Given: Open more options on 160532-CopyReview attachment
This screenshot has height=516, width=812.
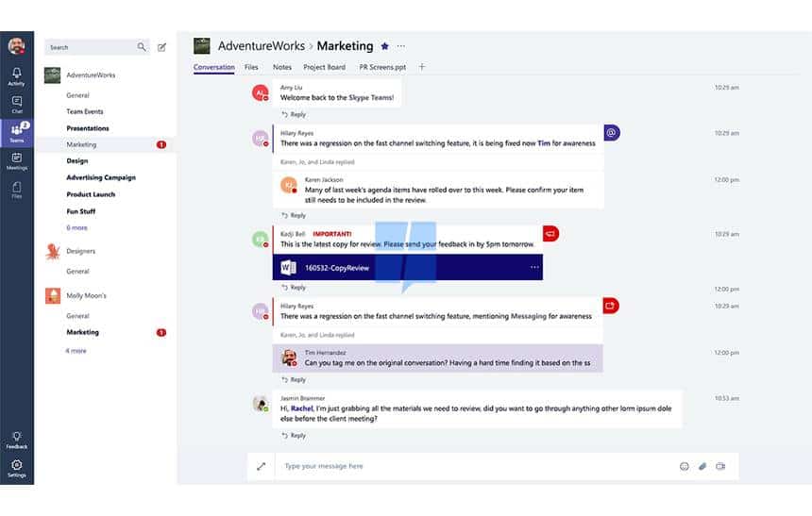Looking at the screenshot, I should click(534, 267).
